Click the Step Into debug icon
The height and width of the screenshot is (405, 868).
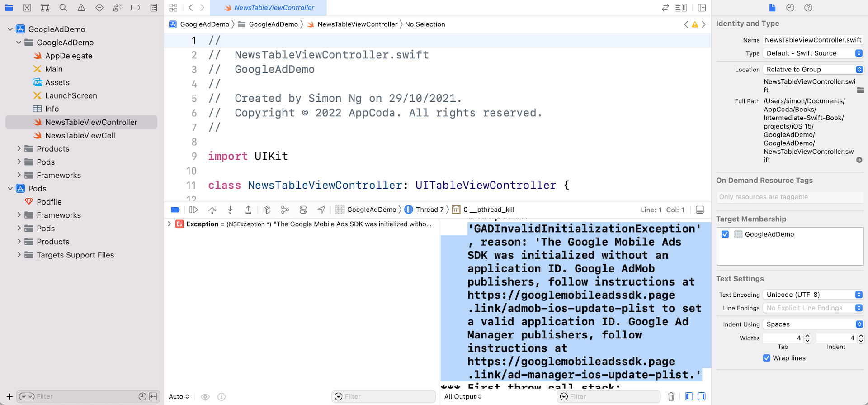(230, 210)
